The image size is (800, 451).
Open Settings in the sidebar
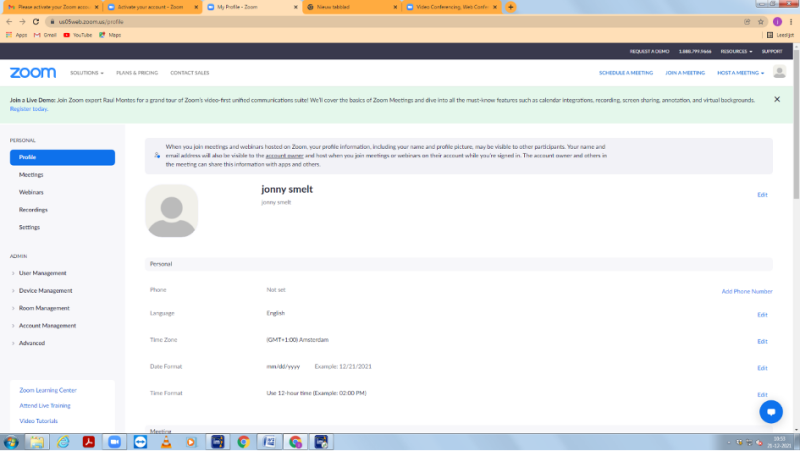click(29, 228)
